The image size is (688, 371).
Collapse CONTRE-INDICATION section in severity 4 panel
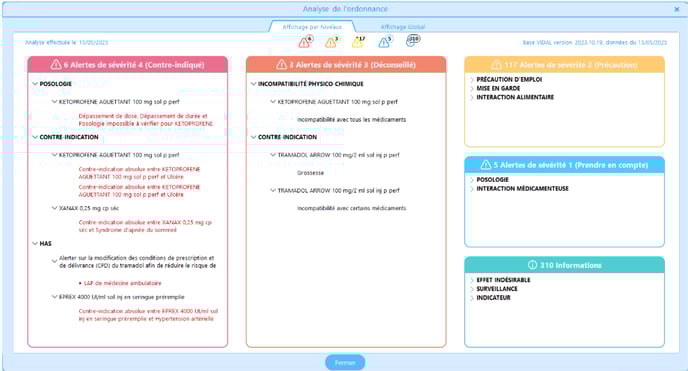[x=35, y=137]
